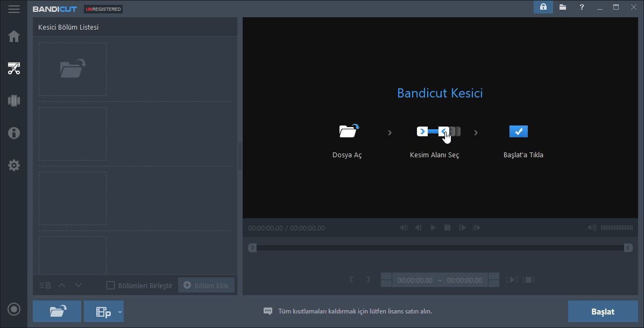Increase the start time stepper
Viewport: 644px width, 328px height.
pyautogui.click(x=386, y=276)
